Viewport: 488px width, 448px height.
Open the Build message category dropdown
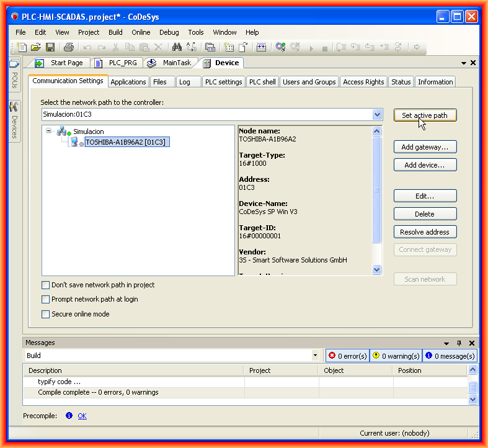(315, 356)
